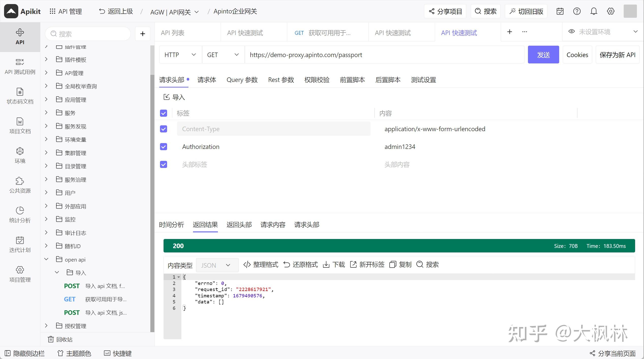Image resolution: width=644 pixels, height=359 pixels.
Task: Uncheck the Authorization header checkbox
Action: point(163,146)
